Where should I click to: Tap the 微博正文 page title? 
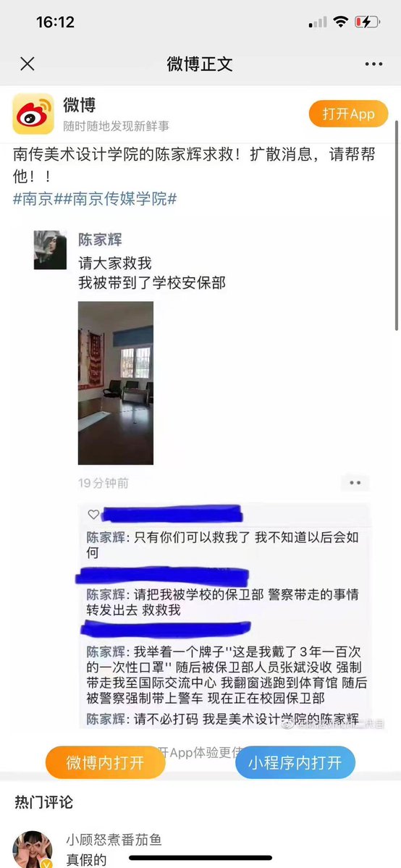[x=200, y=64]
